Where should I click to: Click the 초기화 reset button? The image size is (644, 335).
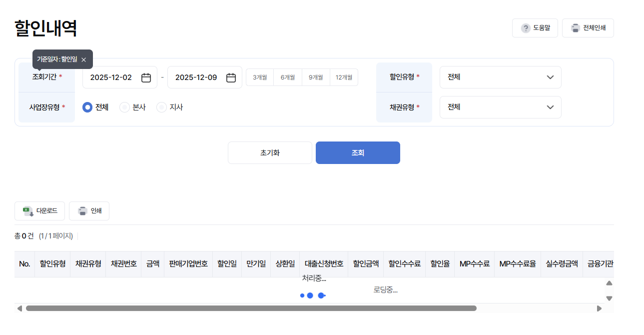point(270,152)
